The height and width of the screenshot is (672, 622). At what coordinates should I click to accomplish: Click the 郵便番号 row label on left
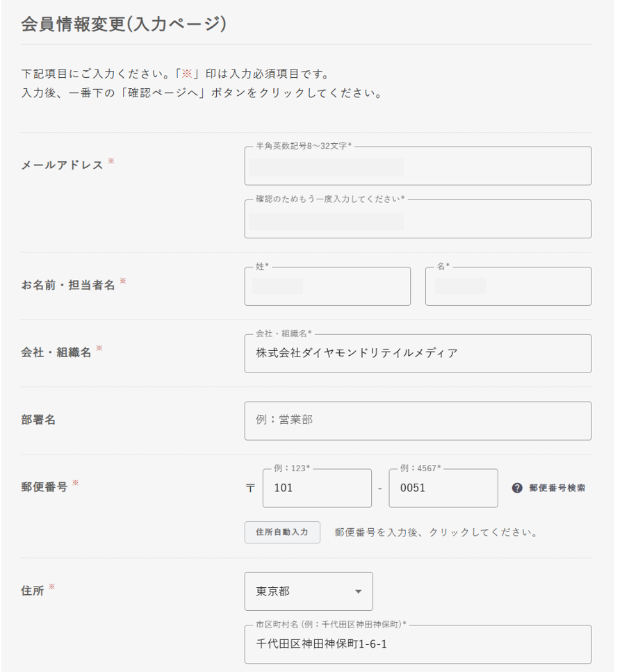point(44,486)
